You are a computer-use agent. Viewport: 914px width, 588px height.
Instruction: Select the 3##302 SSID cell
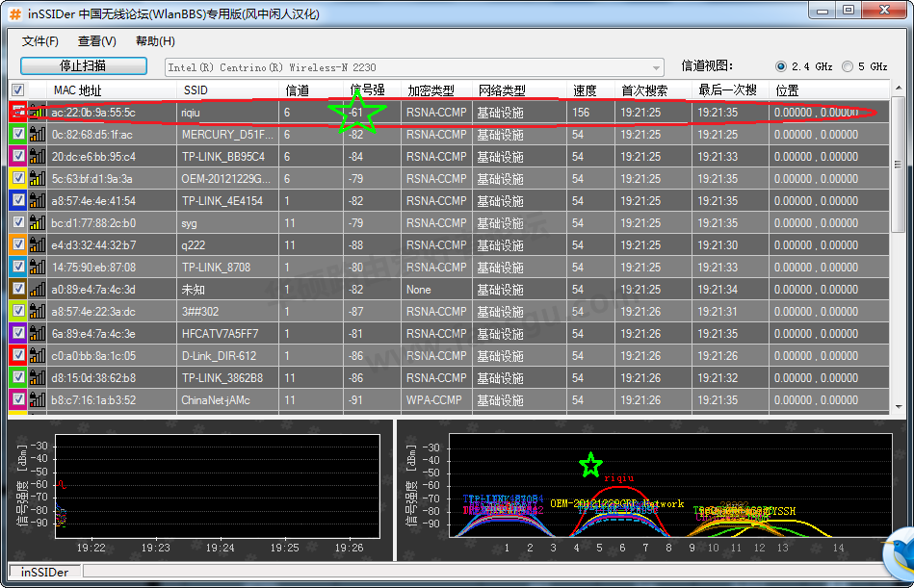[x=227, y=312]
